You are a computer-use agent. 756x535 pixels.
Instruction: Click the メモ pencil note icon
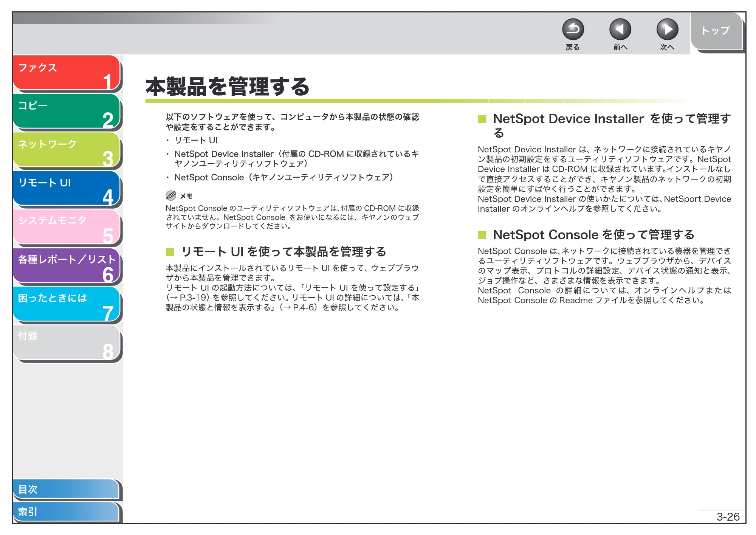[171, 195]
